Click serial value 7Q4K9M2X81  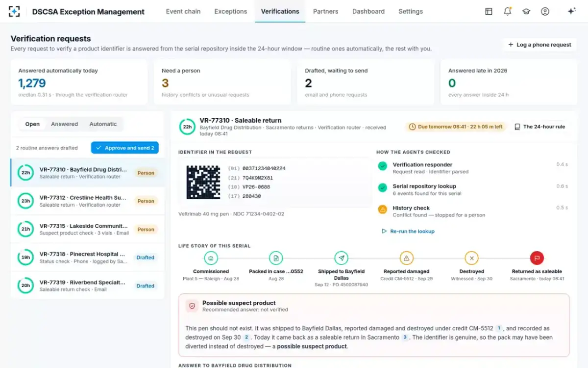click(x=257, y=178)
